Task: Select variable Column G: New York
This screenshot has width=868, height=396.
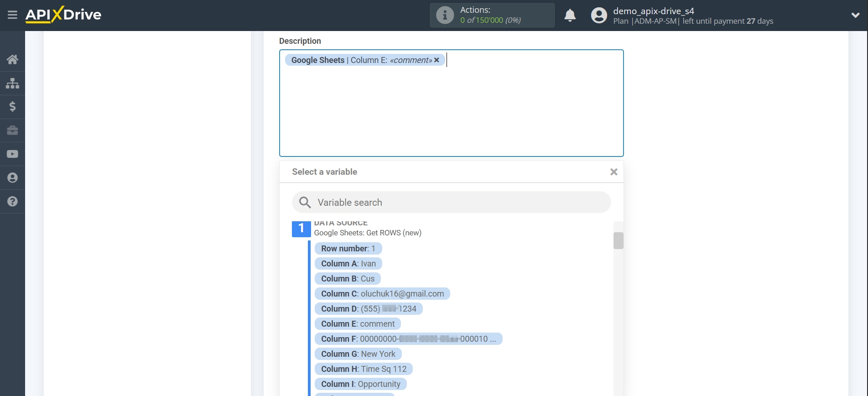Action: click(358, 354)
